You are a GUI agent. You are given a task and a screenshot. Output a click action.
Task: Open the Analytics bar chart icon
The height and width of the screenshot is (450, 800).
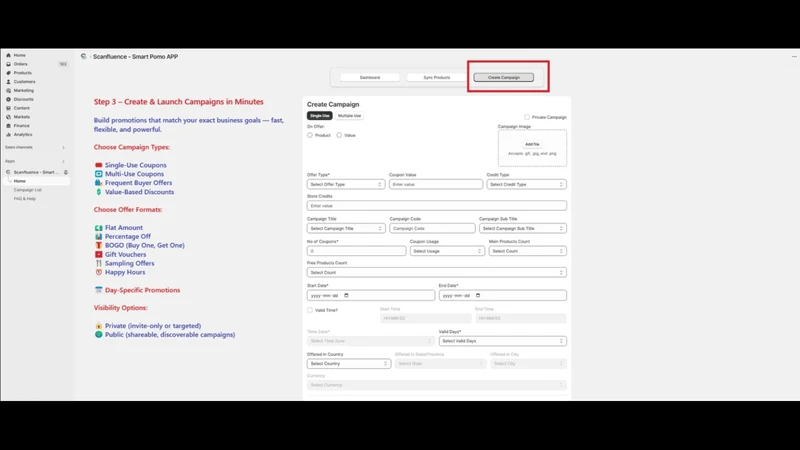tap(8, 135)
